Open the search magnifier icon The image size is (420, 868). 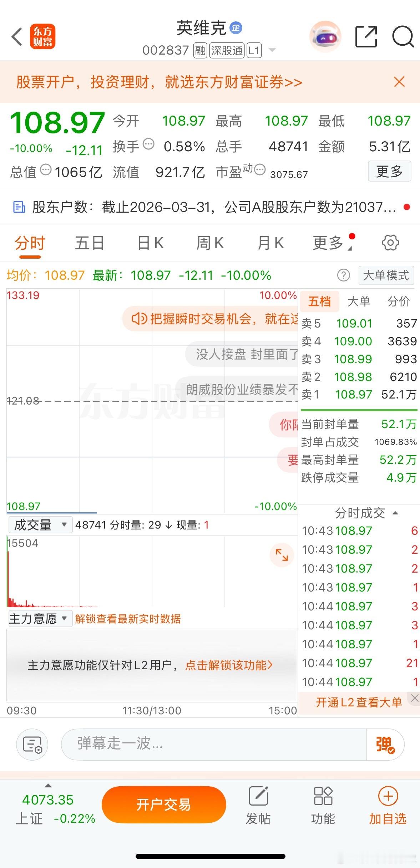click(403, 36)
